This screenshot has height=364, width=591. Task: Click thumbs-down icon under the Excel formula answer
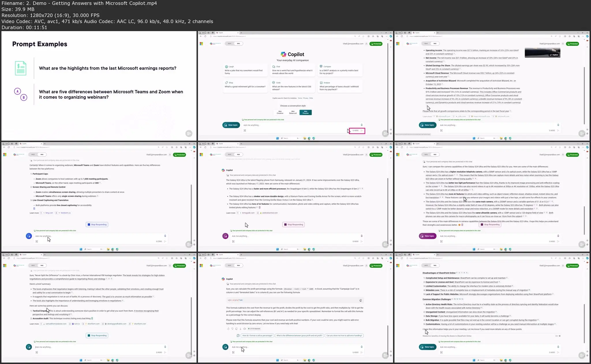pyautogui.click(x=232, y=329)
